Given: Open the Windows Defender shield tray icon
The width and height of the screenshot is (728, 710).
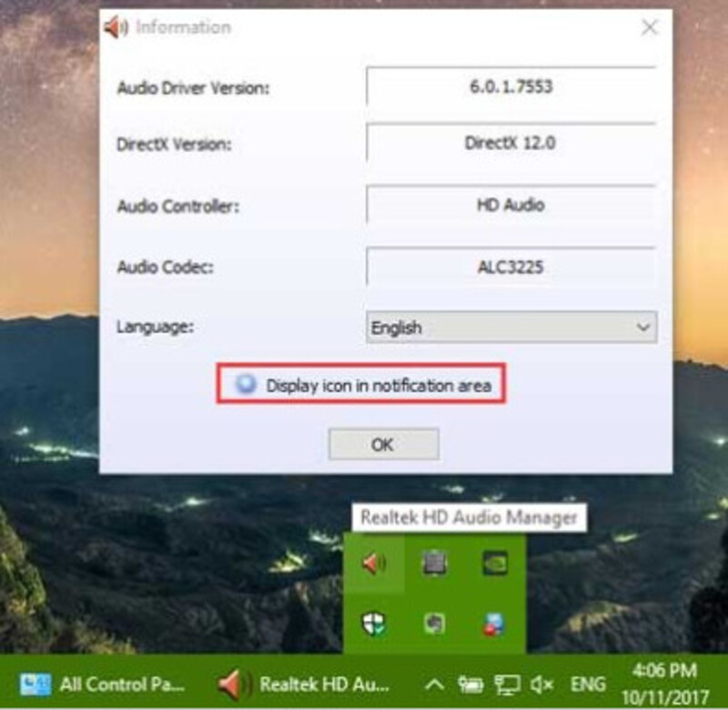Looking at the screenshot, I should point(374,624).
